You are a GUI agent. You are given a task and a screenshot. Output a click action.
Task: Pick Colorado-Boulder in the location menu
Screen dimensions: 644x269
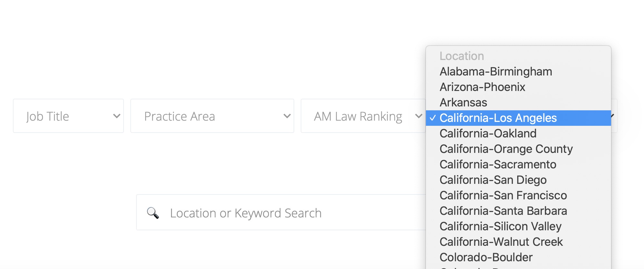coord(486,257)
